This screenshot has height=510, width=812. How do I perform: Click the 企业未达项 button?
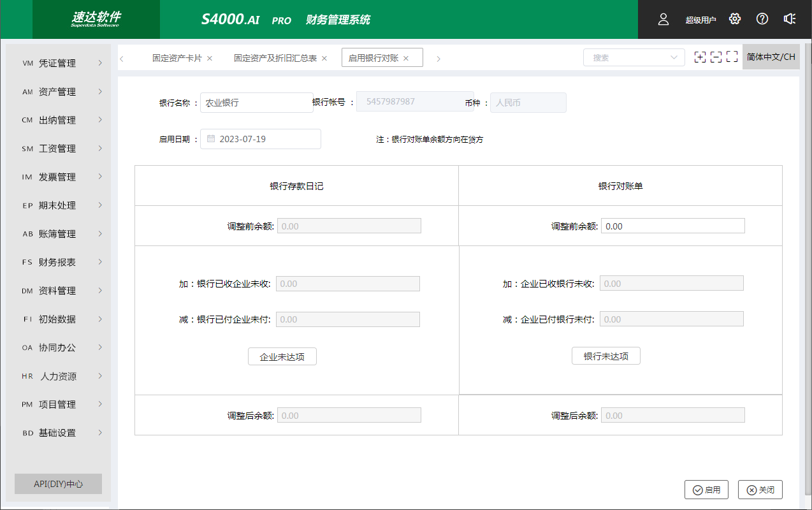[x=282, y=356]
